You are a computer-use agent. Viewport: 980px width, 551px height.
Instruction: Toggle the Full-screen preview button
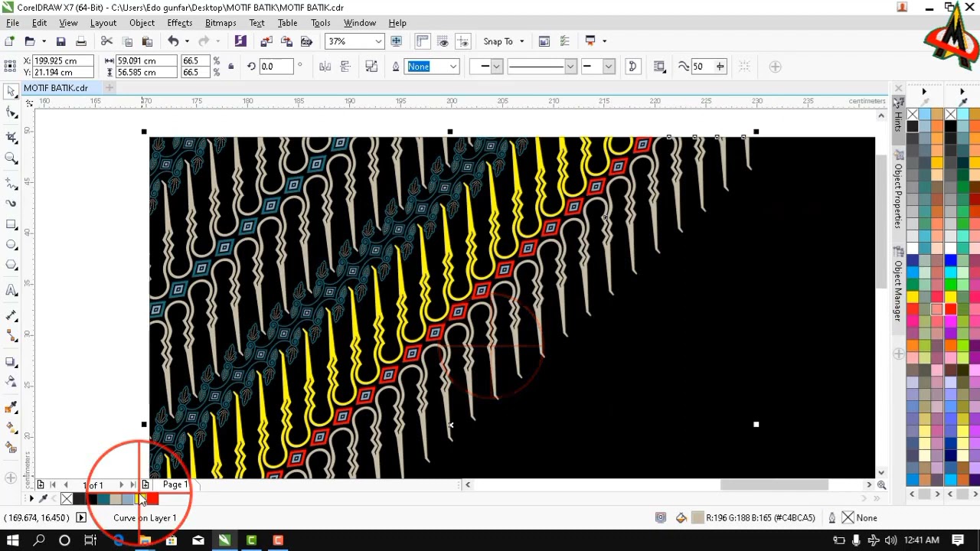(396, 41)
